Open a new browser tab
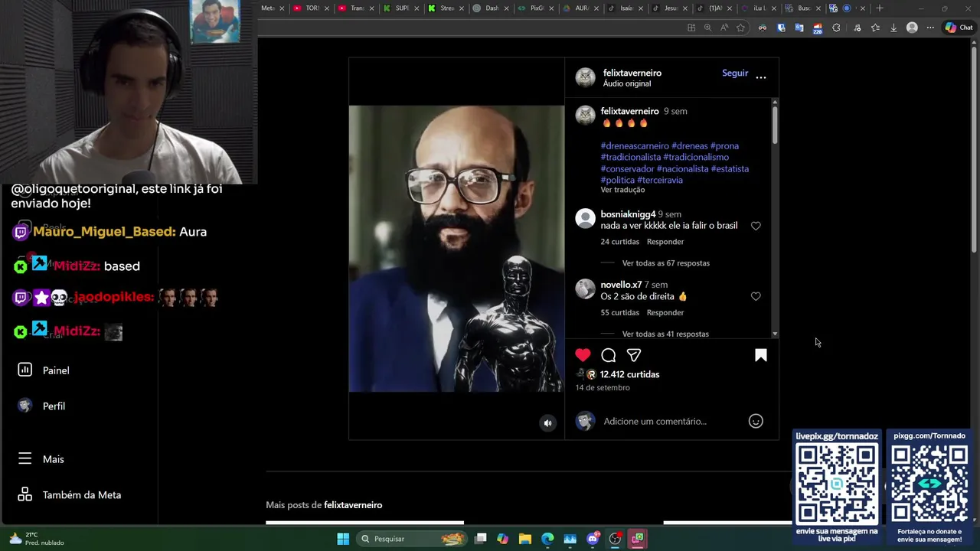This screenshot has width=980, height=551. 880,8
